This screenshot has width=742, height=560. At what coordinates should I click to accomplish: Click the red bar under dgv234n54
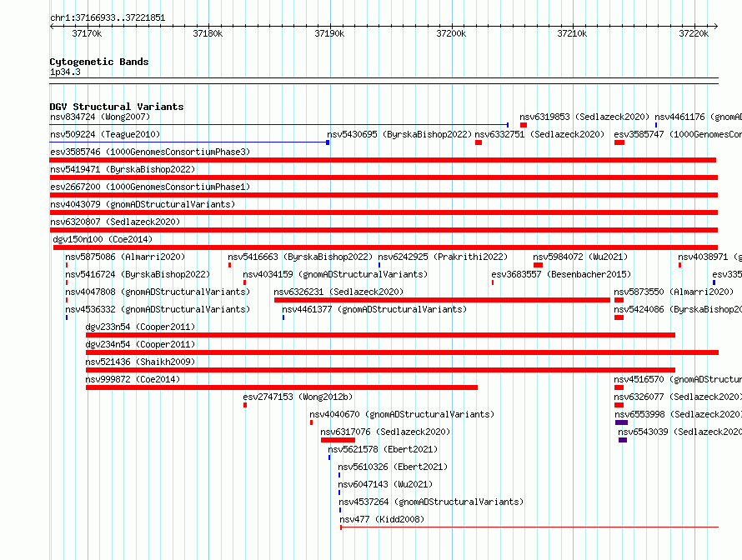(x=402, y=352)
